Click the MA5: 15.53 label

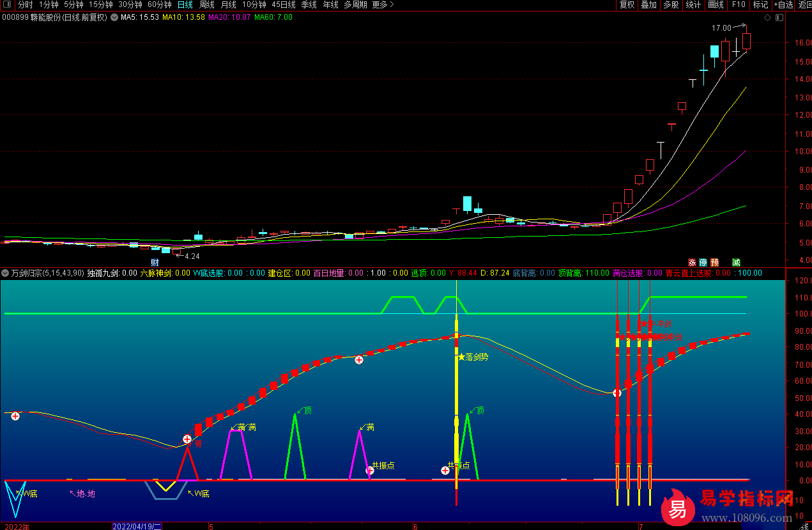[140, 17]
